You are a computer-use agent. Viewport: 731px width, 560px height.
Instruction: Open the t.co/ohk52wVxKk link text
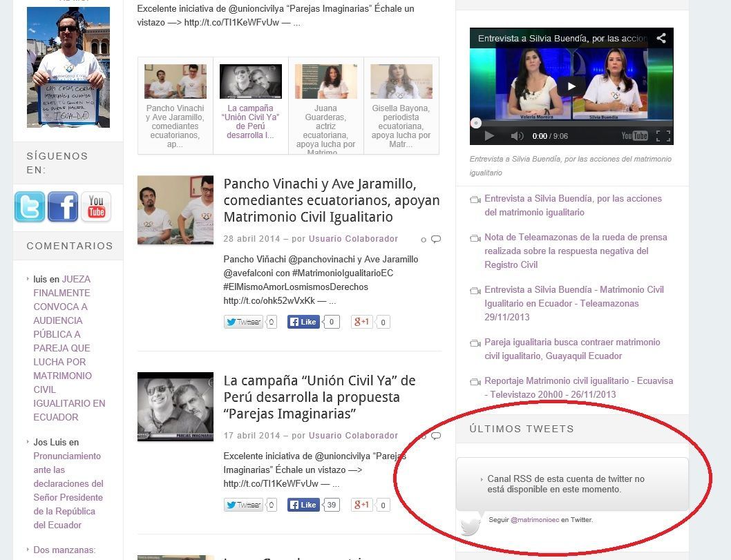(x=269, y=300)
